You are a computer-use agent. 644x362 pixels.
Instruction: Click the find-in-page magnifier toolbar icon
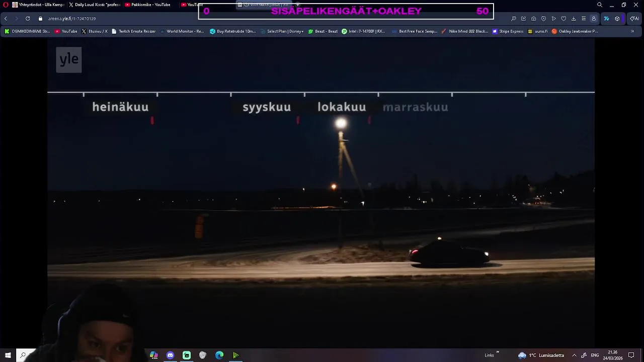[514, 19]
